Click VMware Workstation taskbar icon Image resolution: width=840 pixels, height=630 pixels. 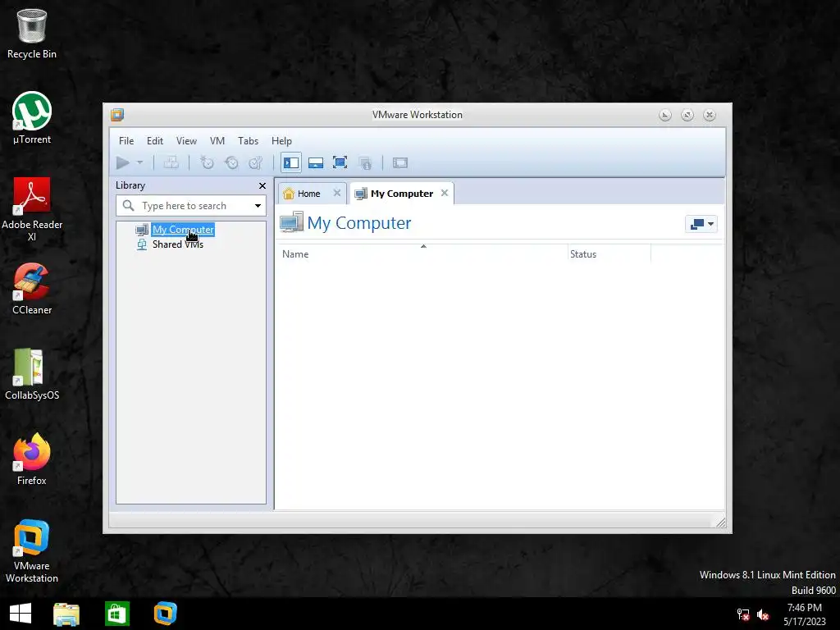[x=165, y=614]
